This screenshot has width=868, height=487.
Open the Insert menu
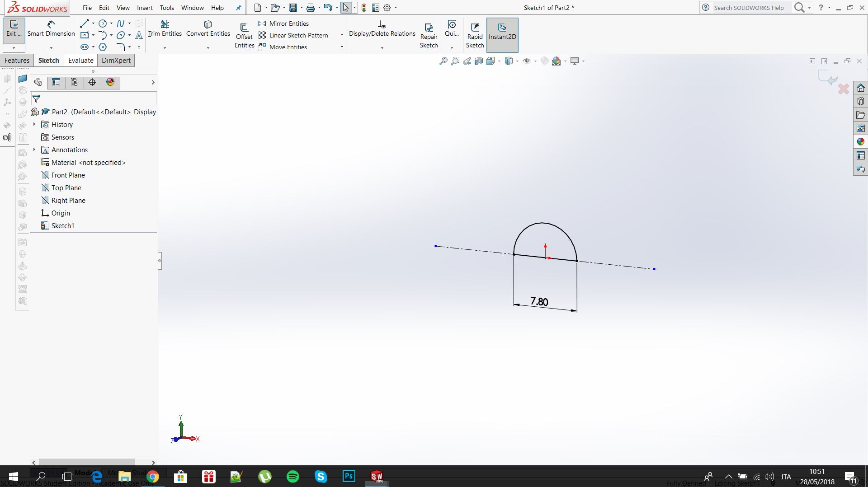145,8
